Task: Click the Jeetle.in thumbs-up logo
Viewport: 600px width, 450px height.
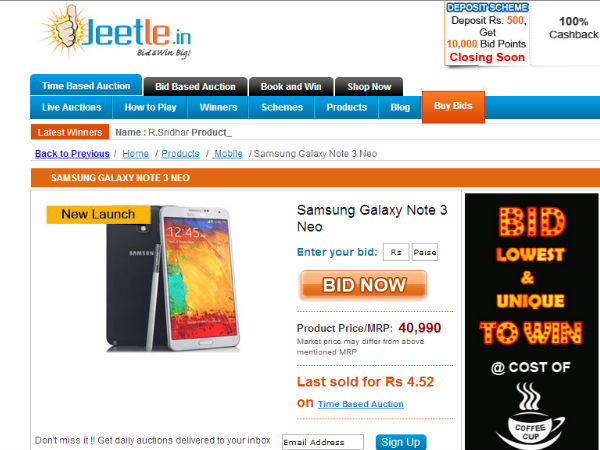Action: point(116,32)
